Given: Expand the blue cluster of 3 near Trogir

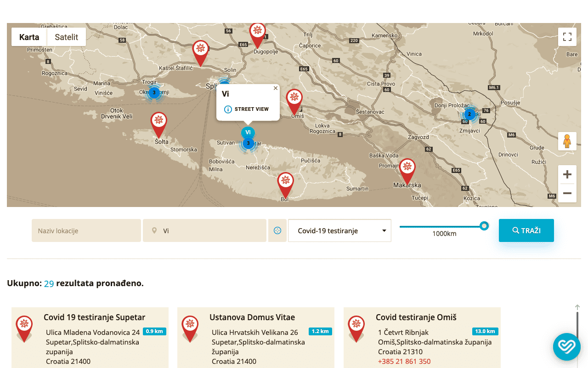Looking at the screenshot, I should (154, 92).
